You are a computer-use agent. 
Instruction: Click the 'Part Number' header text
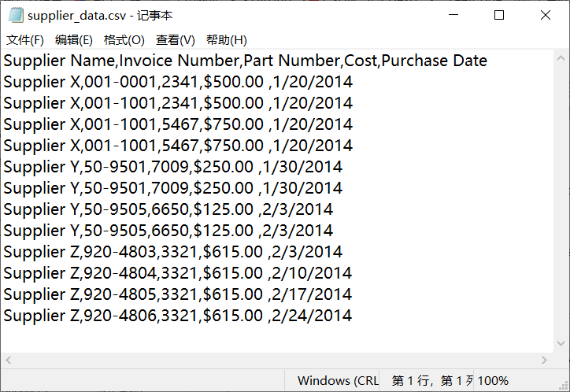tap(292, 61)
